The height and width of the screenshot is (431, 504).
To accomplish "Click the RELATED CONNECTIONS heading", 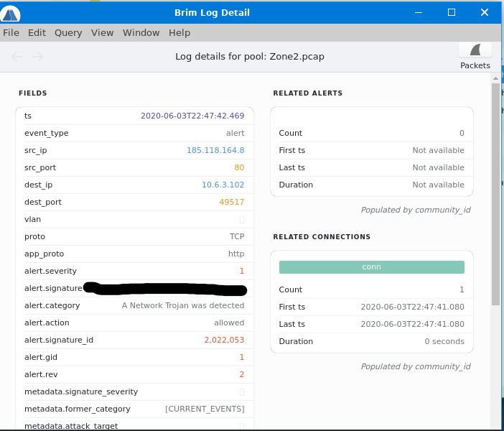I will coord(322,237).
